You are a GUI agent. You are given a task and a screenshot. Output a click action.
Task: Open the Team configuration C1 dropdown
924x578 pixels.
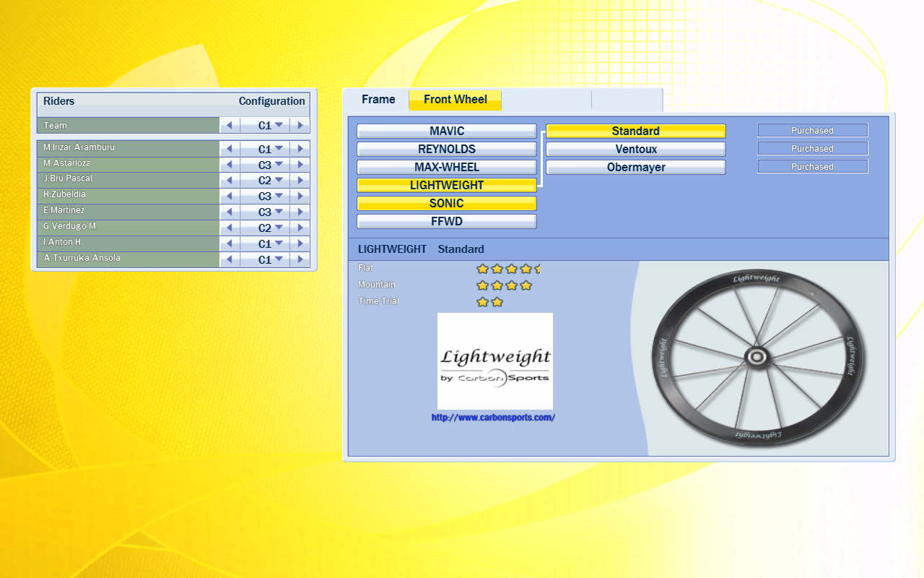pyautogui.click(x=270, y=126)
